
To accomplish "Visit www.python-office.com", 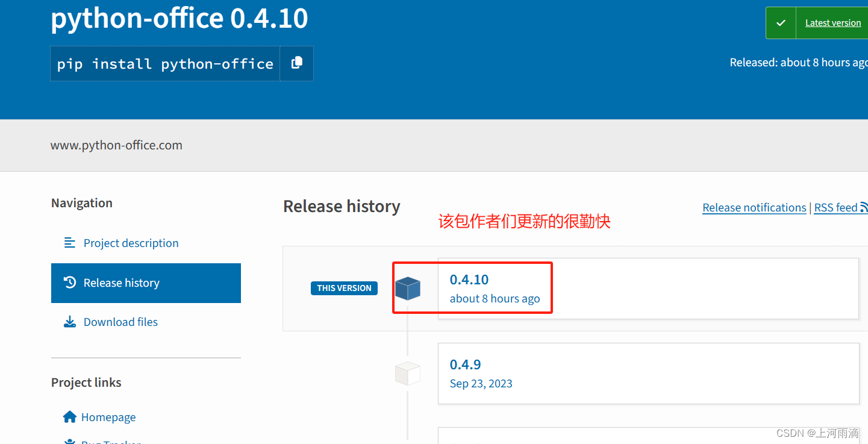I will click(x=116, y=145).
